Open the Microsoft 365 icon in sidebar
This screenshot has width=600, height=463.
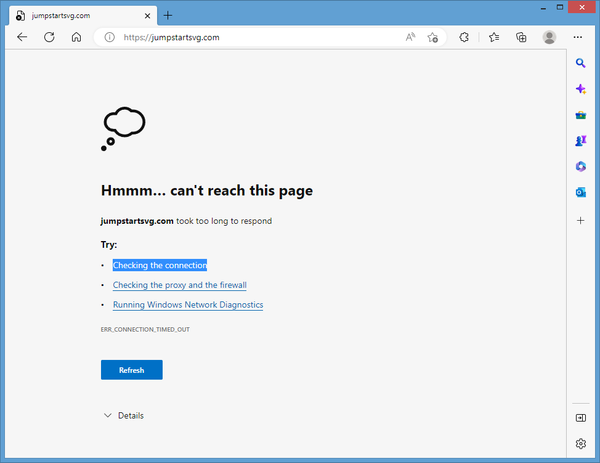click(x=580, y=166)
